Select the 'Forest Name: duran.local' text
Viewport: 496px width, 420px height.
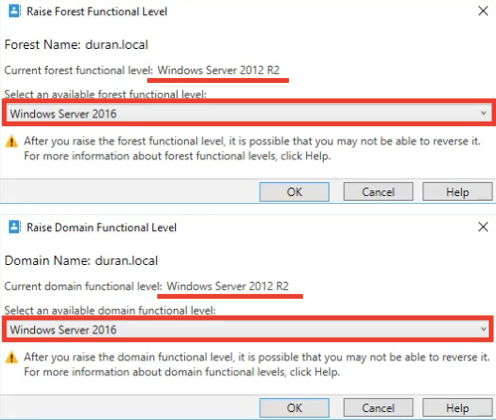[76, 45]
